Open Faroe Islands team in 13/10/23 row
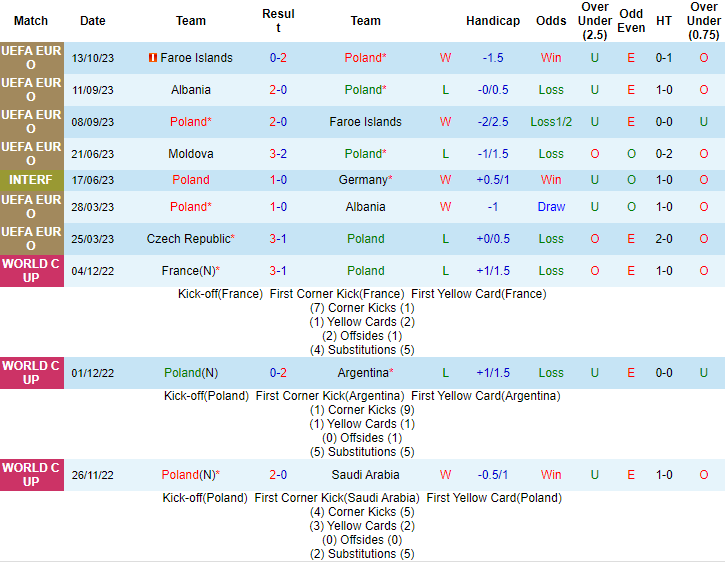The width and height of the screenshot is (725, 562). [196, 58]
